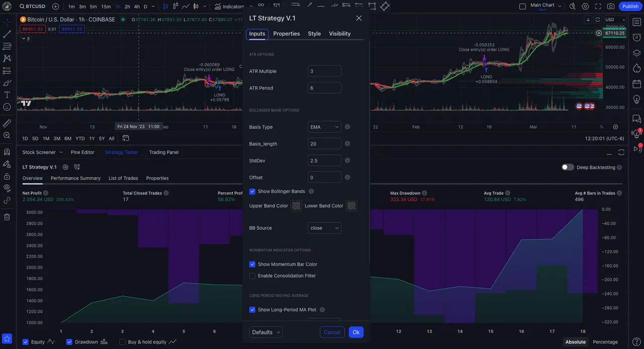Screen dimensions: 644x349
Task: Add alert clock icon next to LT Strategy V.1
Action: [77, 167]
